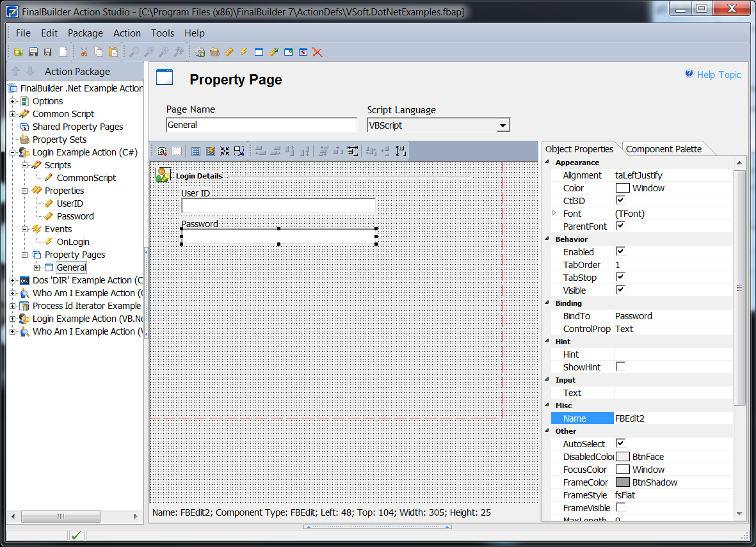Toggle the Visible property checkbox
756x547 pixels.
tap(620, 290)
